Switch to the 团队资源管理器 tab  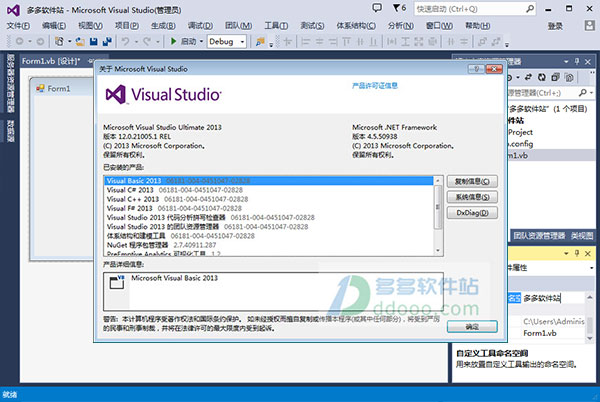[x=539, y=236]
